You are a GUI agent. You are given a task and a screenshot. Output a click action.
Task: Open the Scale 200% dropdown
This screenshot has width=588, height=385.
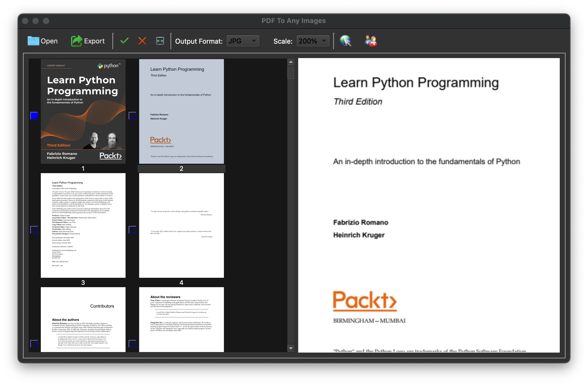[x=313, y=41]
